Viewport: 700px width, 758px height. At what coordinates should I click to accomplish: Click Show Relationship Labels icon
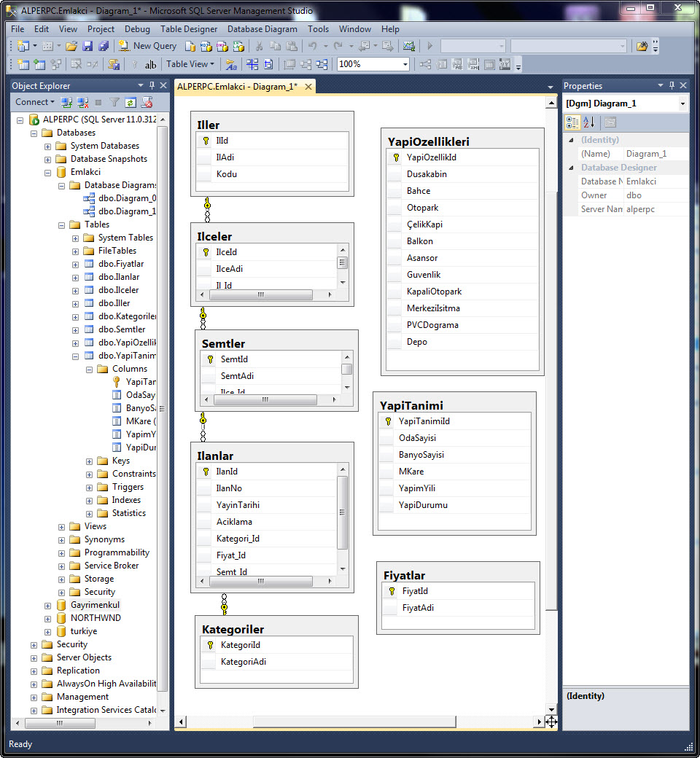231,64
